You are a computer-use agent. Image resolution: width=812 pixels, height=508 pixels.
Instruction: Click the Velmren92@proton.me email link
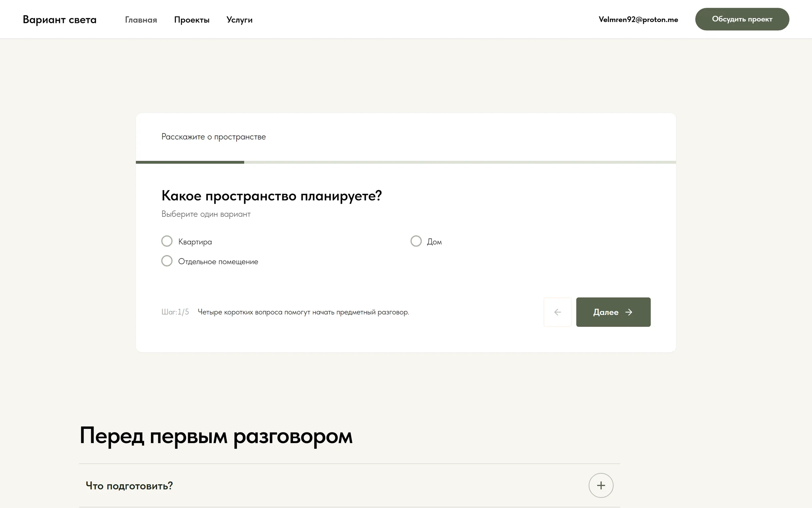638,19
